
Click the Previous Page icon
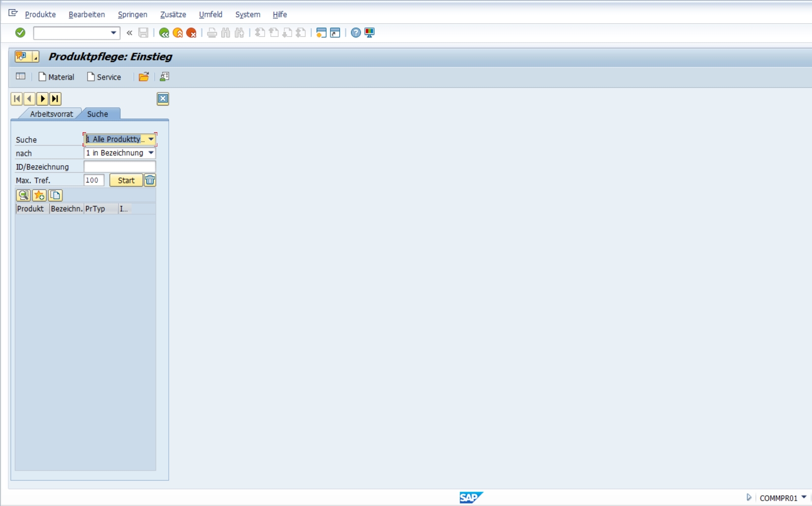click(274, 33)
